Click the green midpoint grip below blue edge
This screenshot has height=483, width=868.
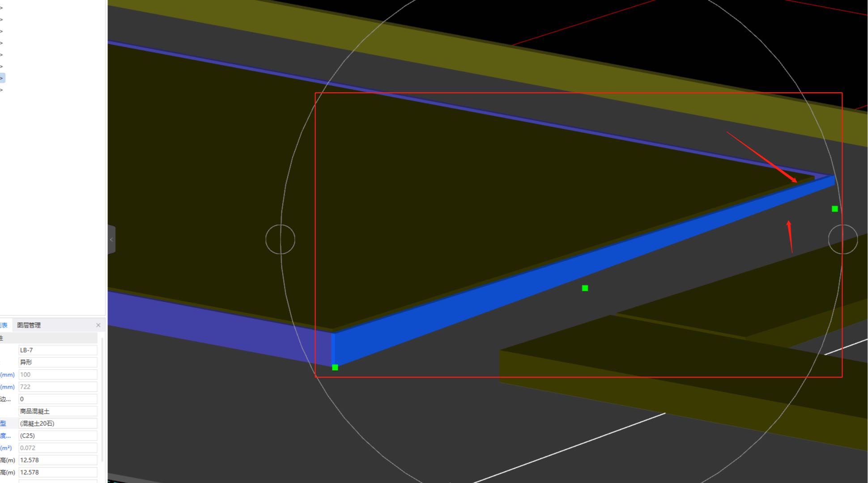click(585, 288)
